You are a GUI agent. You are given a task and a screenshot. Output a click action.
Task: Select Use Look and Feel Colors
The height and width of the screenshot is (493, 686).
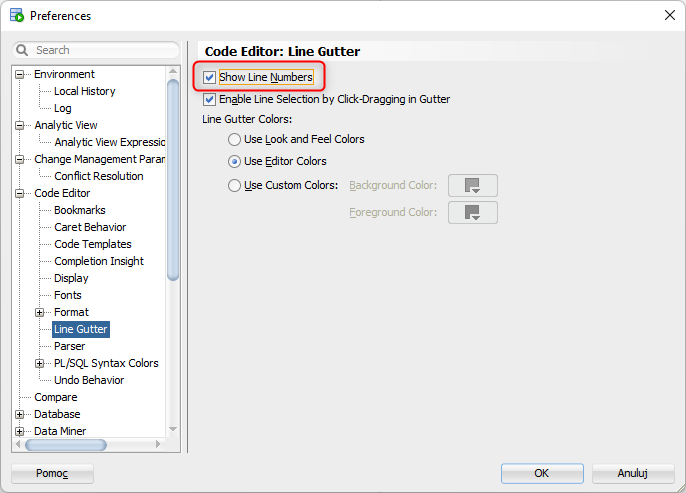click(x=235, y=140)
